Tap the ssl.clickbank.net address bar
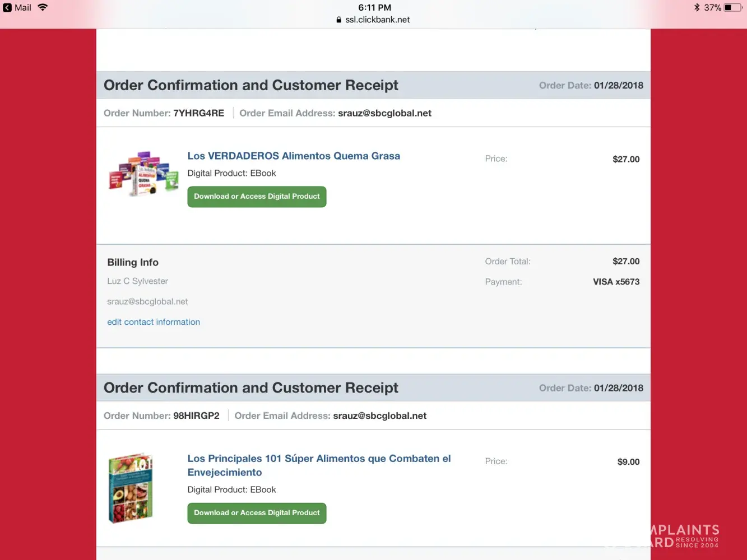Viewport: 747px width, 560px height. pos(377,20)
